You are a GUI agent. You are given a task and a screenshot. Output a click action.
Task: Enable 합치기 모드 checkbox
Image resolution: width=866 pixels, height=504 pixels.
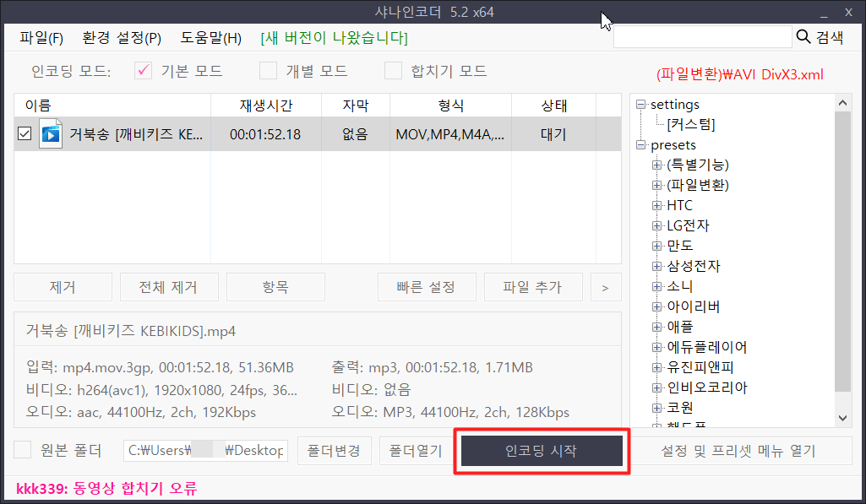coord(393,71)
